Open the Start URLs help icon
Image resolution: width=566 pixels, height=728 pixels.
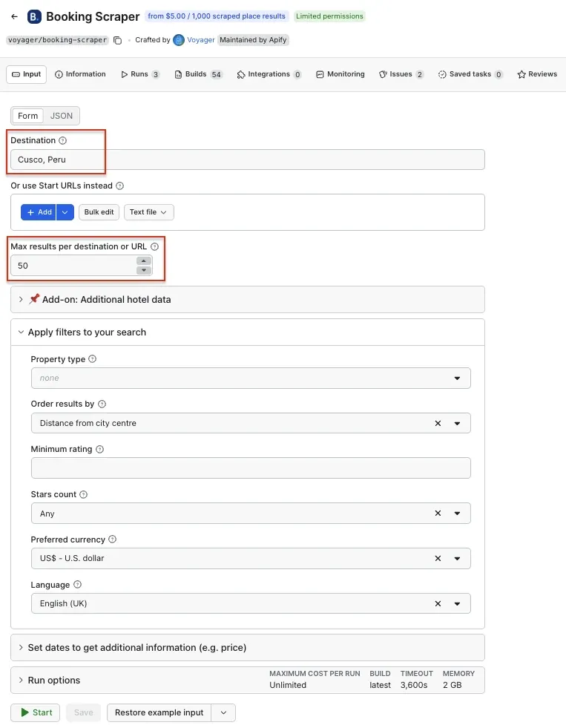[119, 186]
